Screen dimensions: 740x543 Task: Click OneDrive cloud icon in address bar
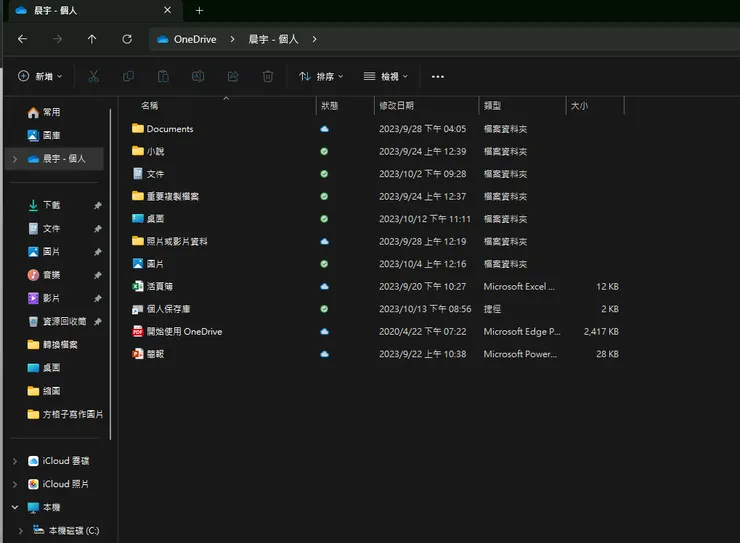click(x=163, y=40)
